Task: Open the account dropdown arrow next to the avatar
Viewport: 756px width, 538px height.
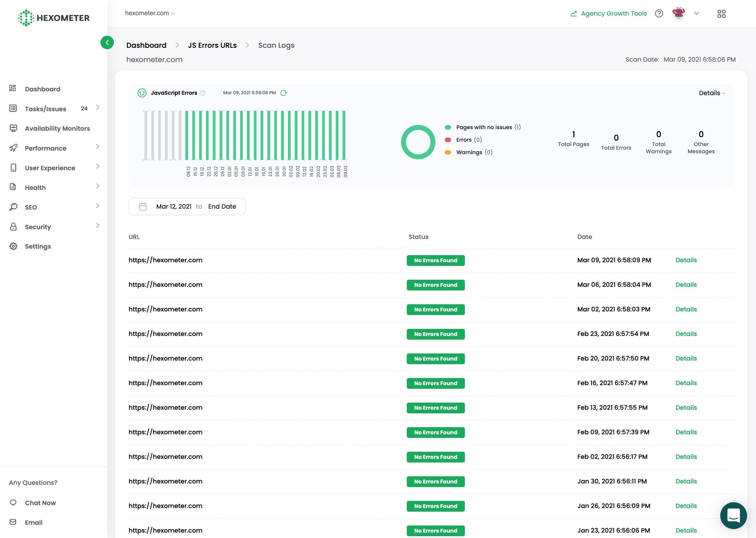Action: point(697,13)
